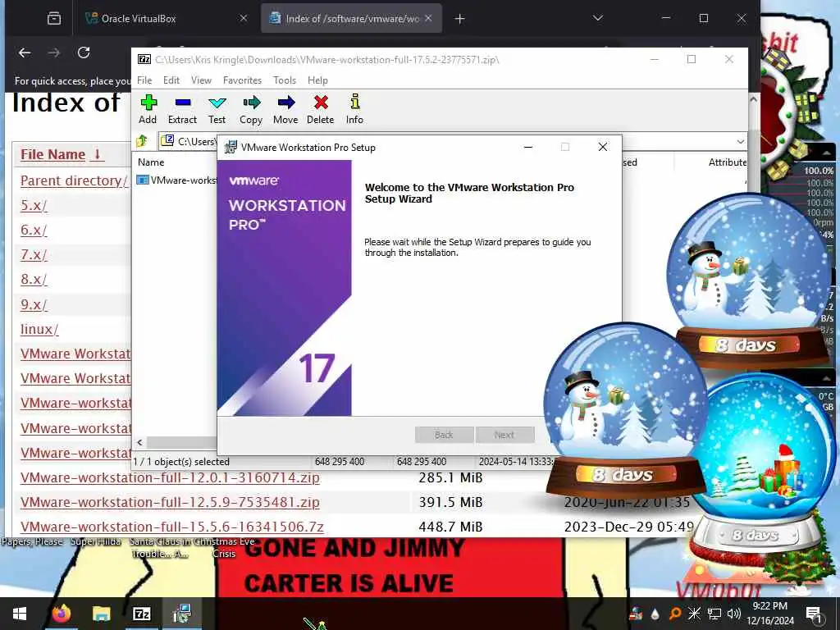
Task: Open the linux/ folder link
Action: click(x=39, y=329)
